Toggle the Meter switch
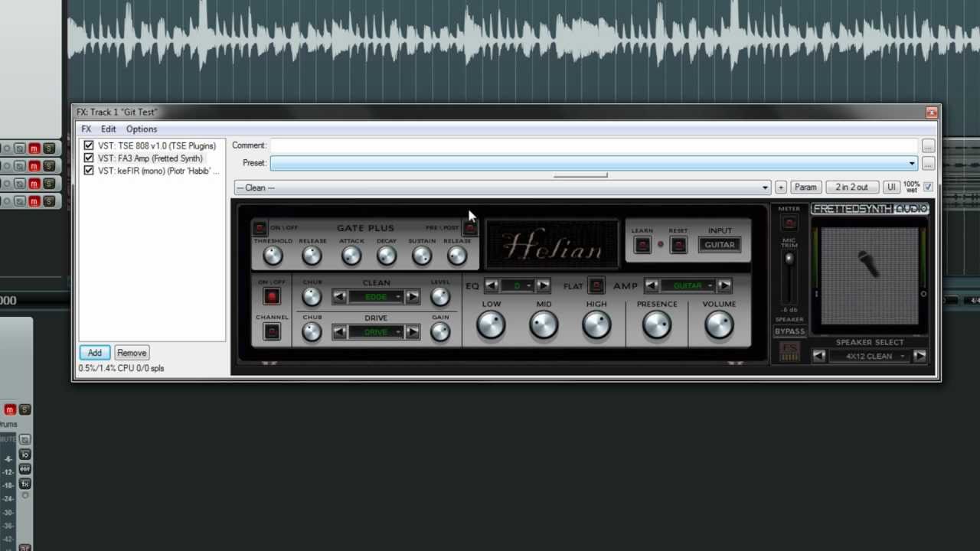The height and width of the screenshot is (551, 980). click(x=789, y=223)
